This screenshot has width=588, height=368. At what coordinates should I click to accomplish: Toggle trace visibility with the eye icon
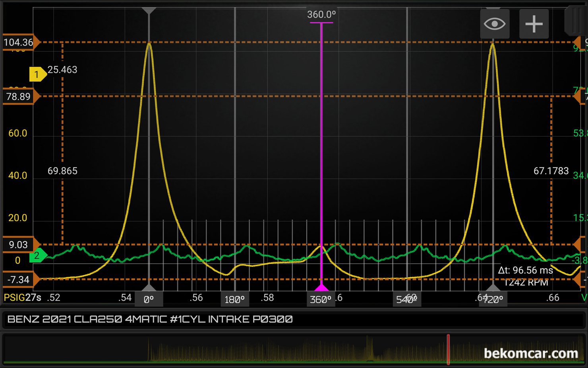[x=495, y=24]
